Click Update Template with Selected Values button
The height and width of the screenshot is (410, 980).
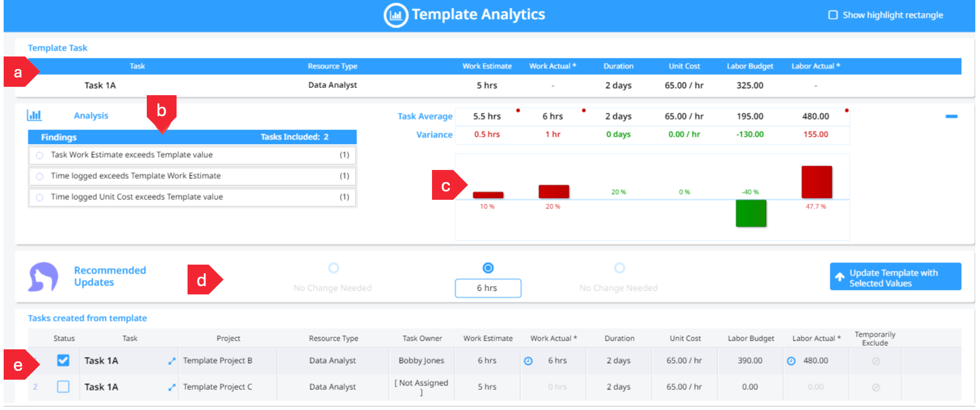(895, 277)
